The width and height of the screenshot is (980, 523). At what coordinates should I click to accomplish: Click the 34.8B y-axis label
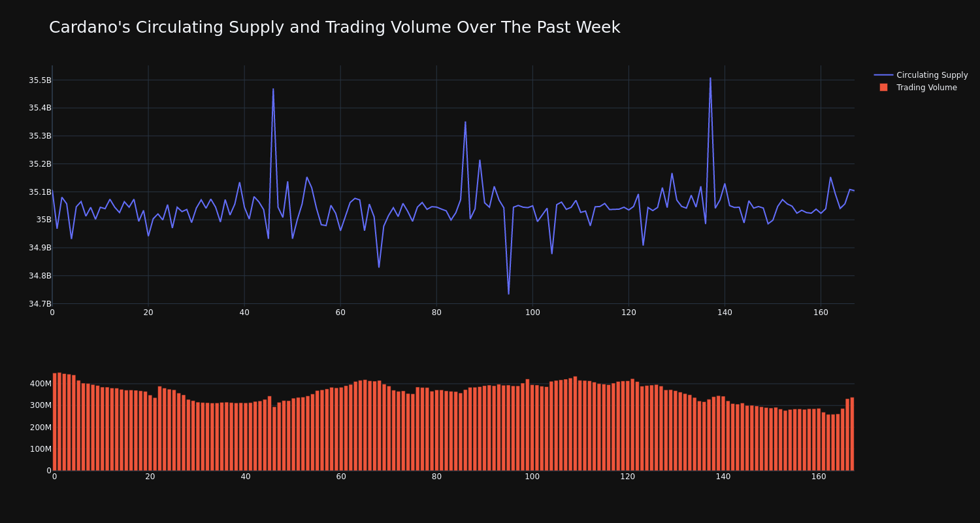pyautogui.click(x=40, y=276)
